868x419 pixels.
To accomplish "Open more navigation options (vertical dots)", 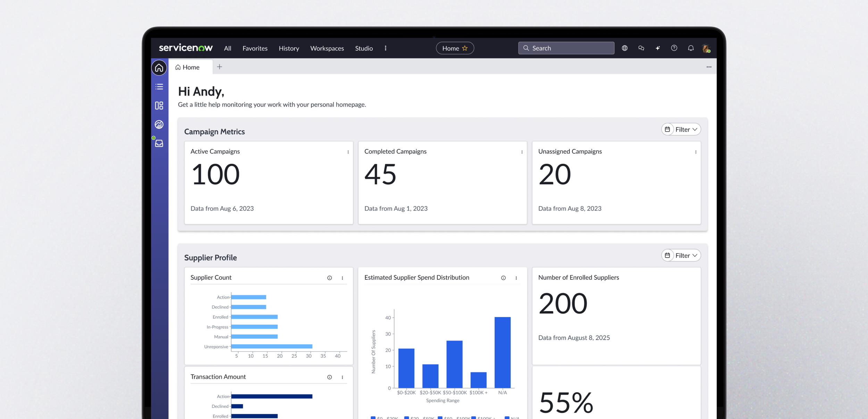I will pyautogui.click(x=385, y=48).
